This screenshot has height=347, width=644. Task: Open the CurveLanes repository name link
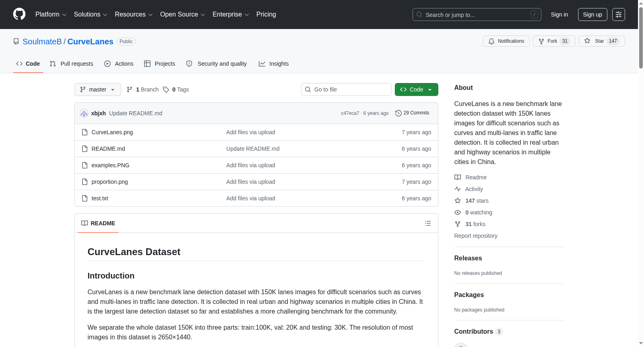pyautogui.click(x=91, y=42)
